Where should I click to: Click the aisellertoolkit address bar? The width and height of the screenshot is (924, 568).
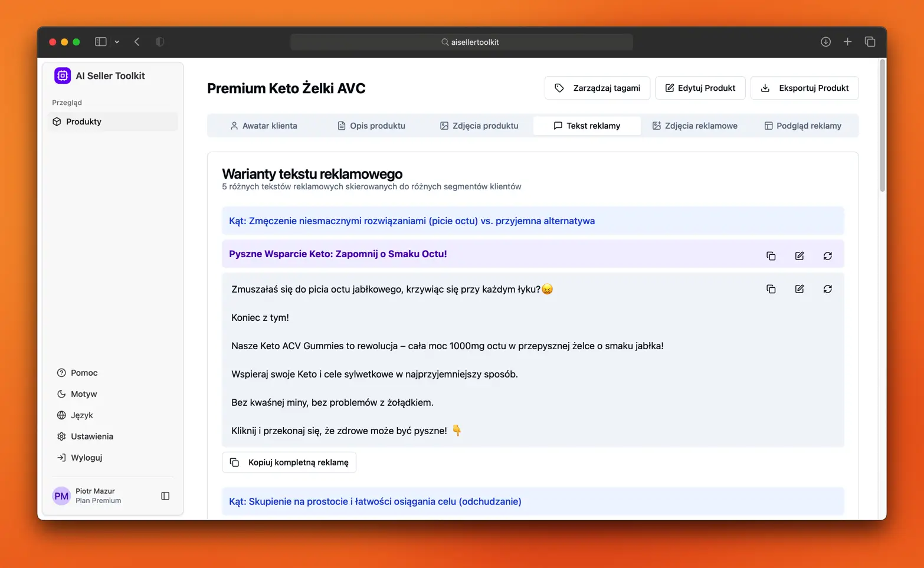(x=461, y=42)
